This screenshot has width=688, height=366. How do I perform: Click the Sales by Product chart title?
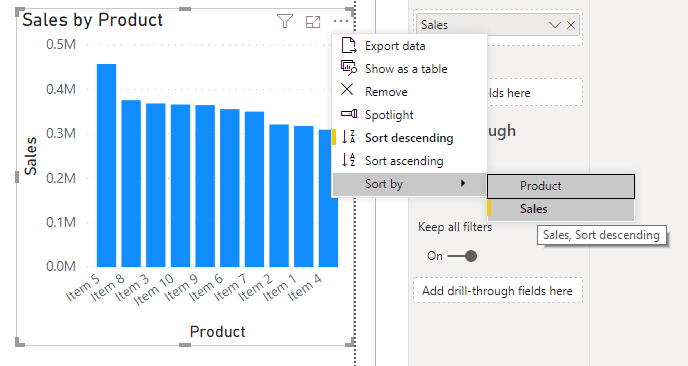pyautogui.click(x=93, y=20)
